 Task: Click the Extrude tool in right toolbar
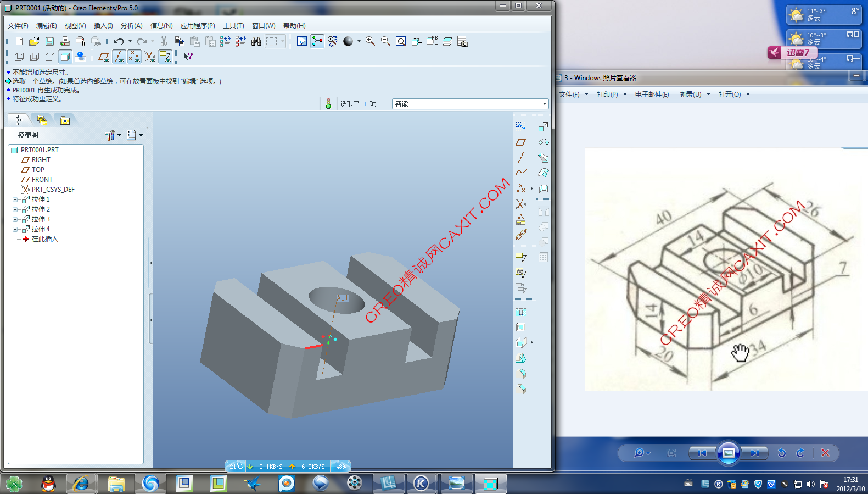542,127
